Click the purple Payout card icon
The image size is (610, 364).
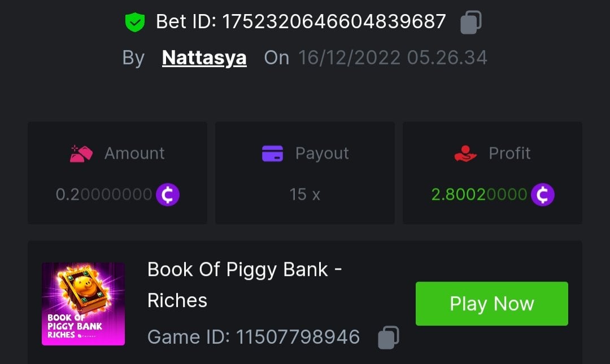coord(272,154)
